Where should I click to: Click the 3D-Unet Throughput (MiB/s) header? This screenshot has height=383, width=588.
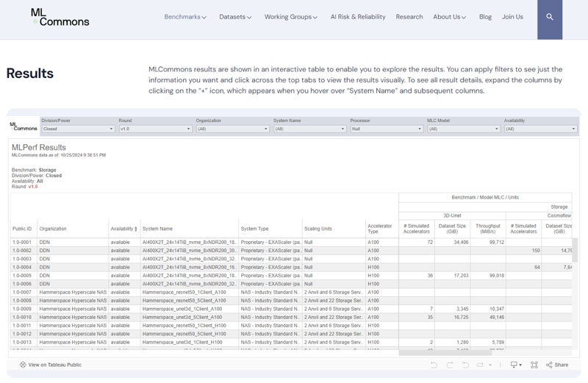pos(488,229)
